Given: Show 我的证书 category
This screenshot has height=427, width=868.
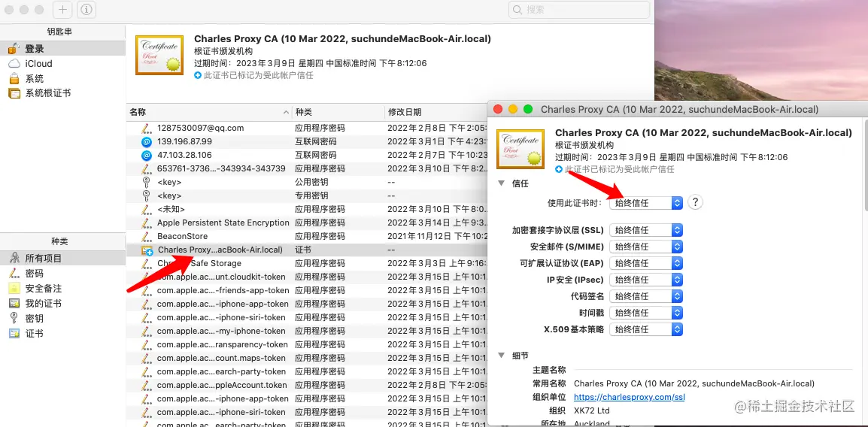Looking at the screenshot, I should coord(62,303).
